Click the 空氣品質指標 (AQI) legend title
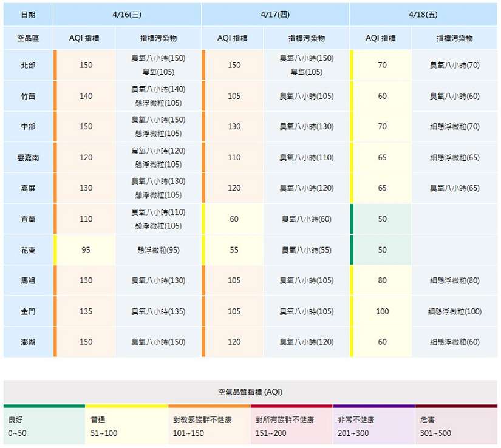This screenshot has height=448, width=501. pos(250,392)
